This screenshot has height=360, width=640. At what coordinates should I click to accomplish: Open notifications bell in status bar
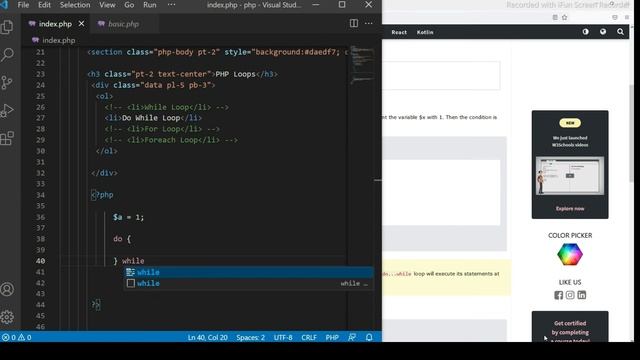point(369,337)
